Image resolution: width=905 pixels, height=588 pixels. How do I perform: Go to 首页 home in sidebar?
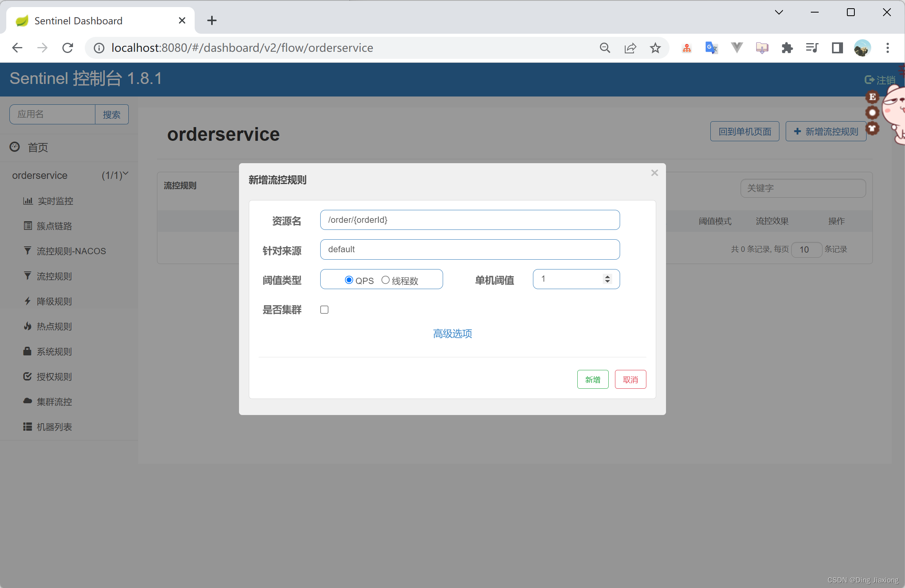click(38, 147)
